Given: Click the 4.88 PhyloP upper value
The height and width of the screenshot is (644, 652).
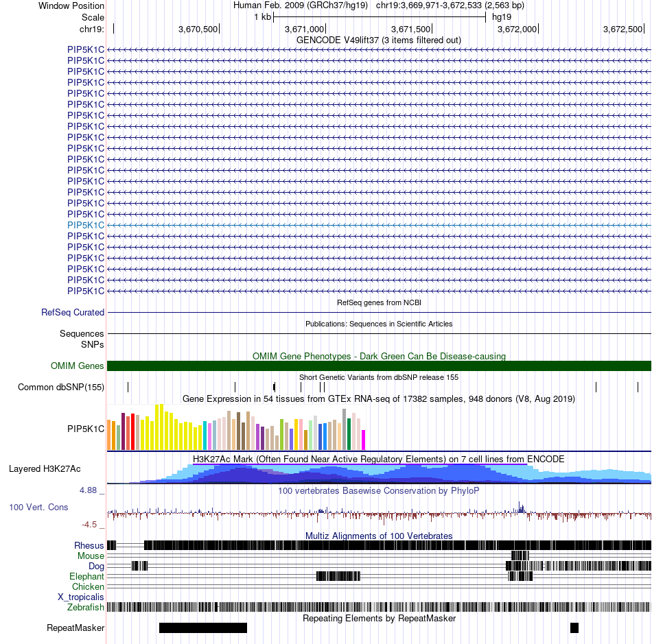Looking at the screenshot, I should point(89,490).
